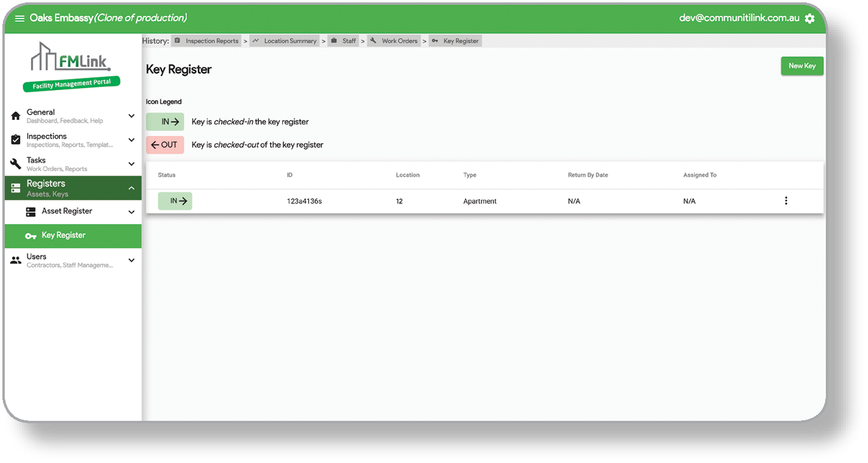Open the Users menu section
The height and width of the screenshot is (463, 868).
tap(73, 260)
